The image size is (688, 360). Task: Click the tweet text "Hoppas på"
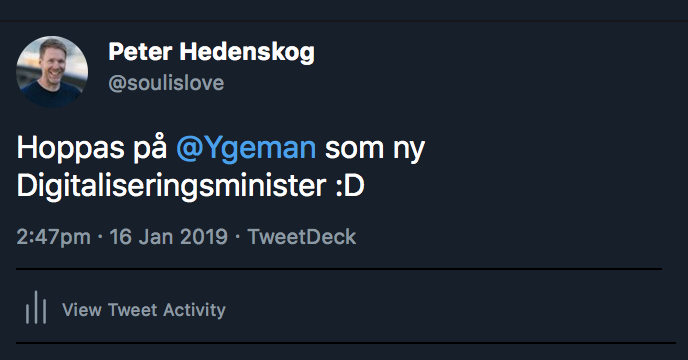92,148
